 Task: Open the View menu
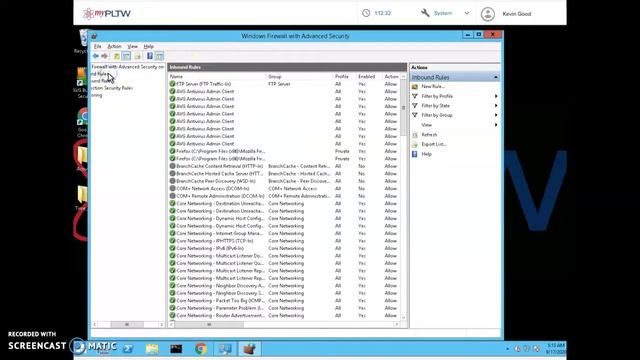(x=133, y=47)
